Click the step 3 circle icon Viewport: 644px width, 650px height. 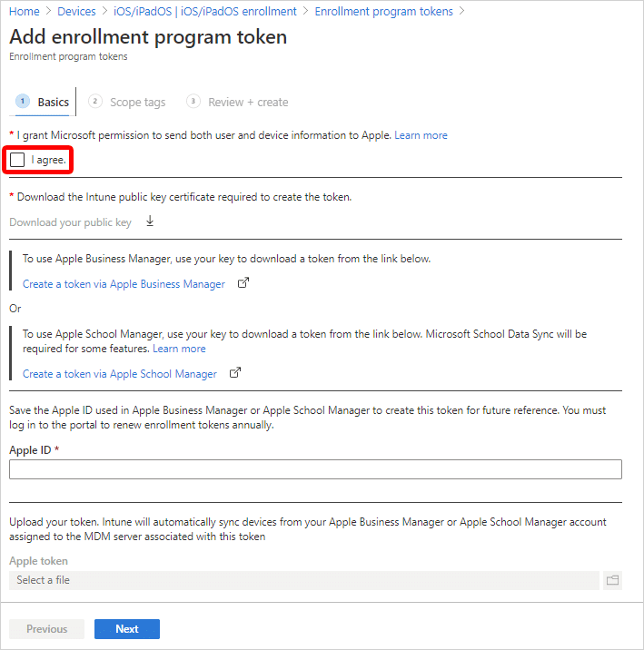(193, 101)
